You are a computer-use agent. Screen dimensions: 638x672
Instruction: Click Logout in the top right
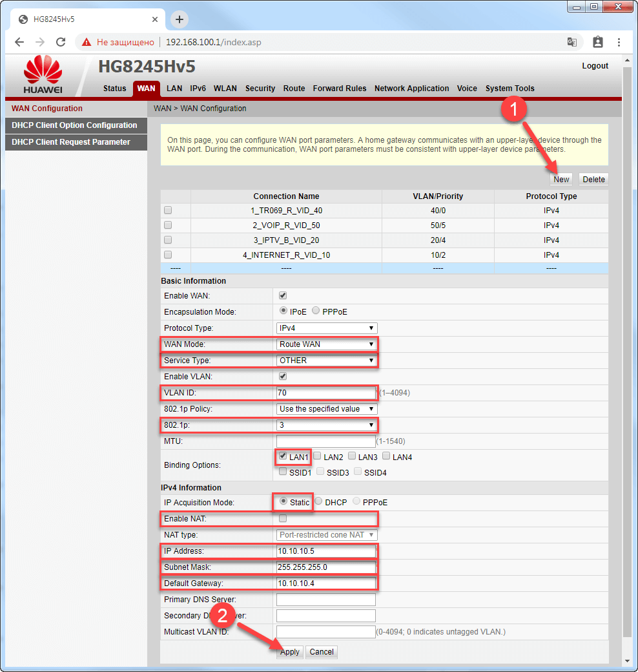click(x=595, y=65)
